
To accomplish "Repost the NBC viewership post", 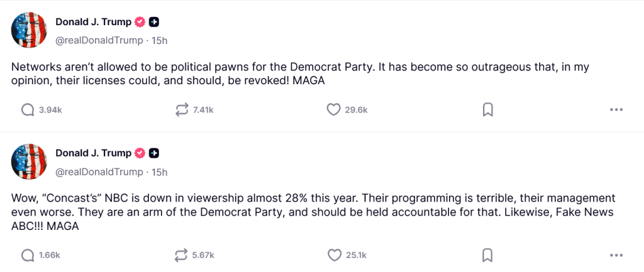I will pos(182,255).
